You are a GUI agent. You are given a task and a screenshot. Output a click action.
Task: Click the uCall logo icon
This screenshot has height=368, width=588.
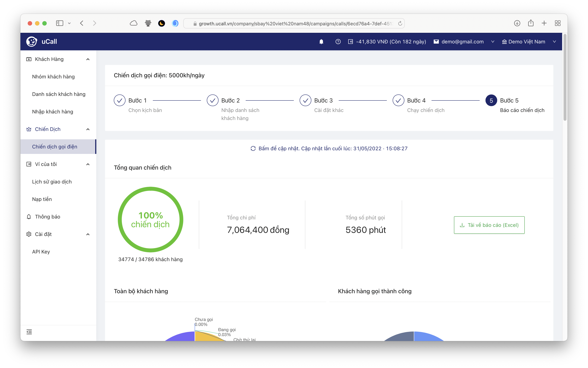32,42
